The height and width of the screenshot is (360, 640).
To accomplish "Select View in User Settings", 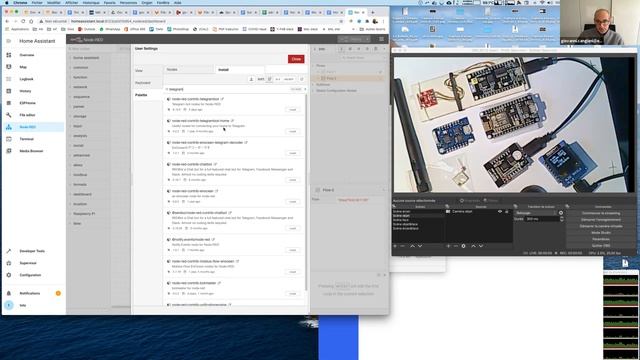I will click(x=147, y=71).
